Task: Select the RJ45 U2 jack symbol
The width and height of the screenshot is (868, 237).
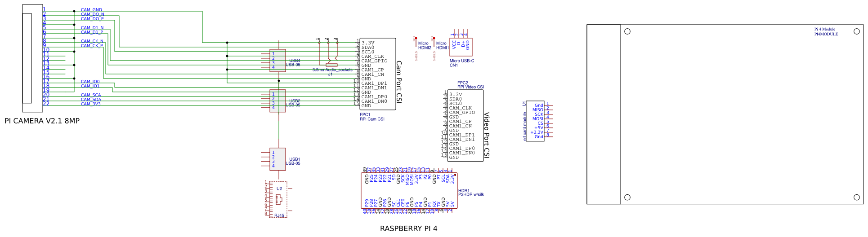Action: [277, 199]
